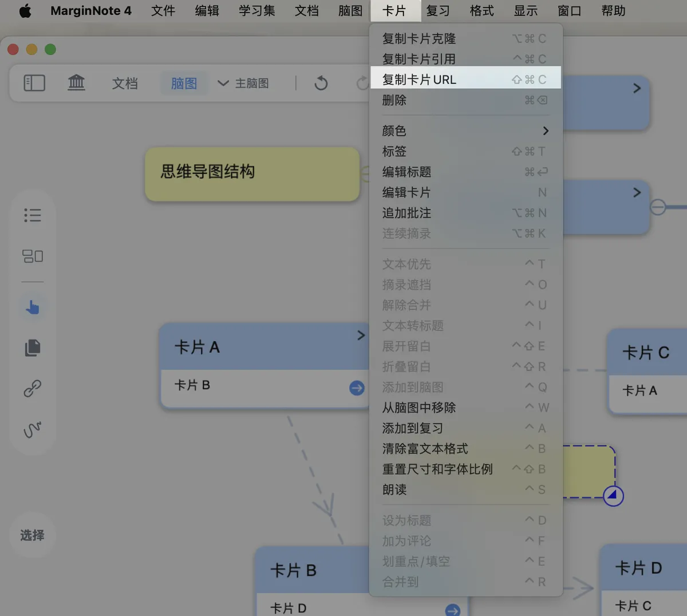Screen dimensions: 687x616
Task: Choose 复制卡片 URL
Action: [x=465, y=79]
